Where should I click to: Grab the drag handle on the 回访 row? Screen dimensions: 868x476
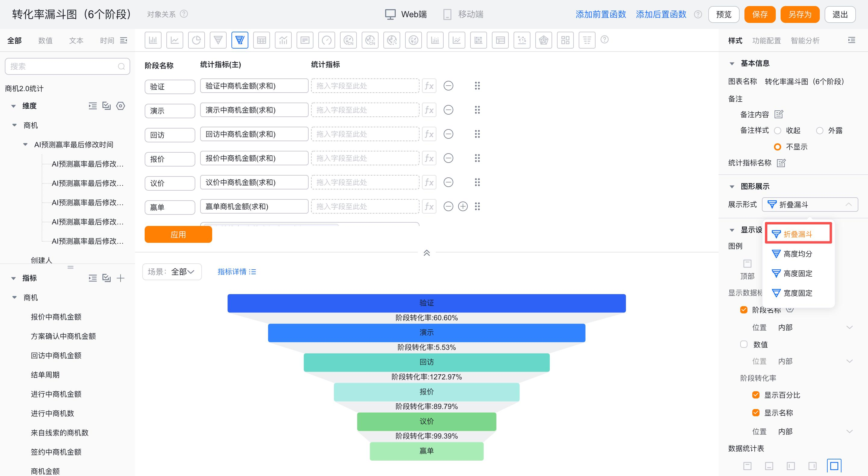(x=477, y=134)
